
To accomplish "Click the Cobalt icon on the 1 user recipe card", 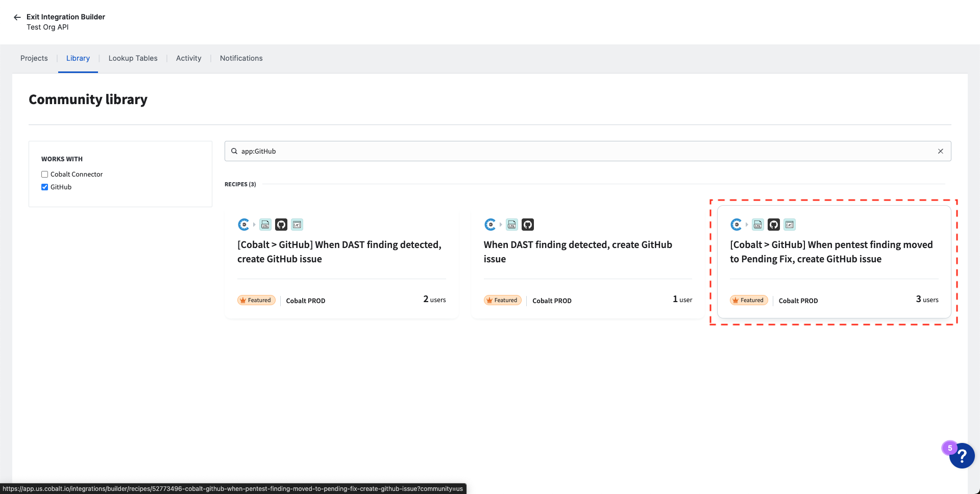I will pyautogui.click(x=490, y=225).
